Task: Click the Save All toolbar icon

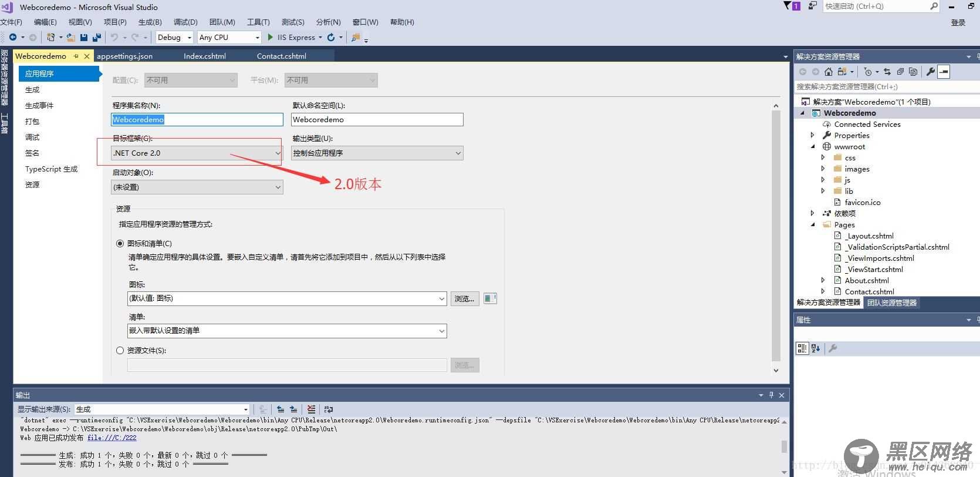Action: pos(97,37)
